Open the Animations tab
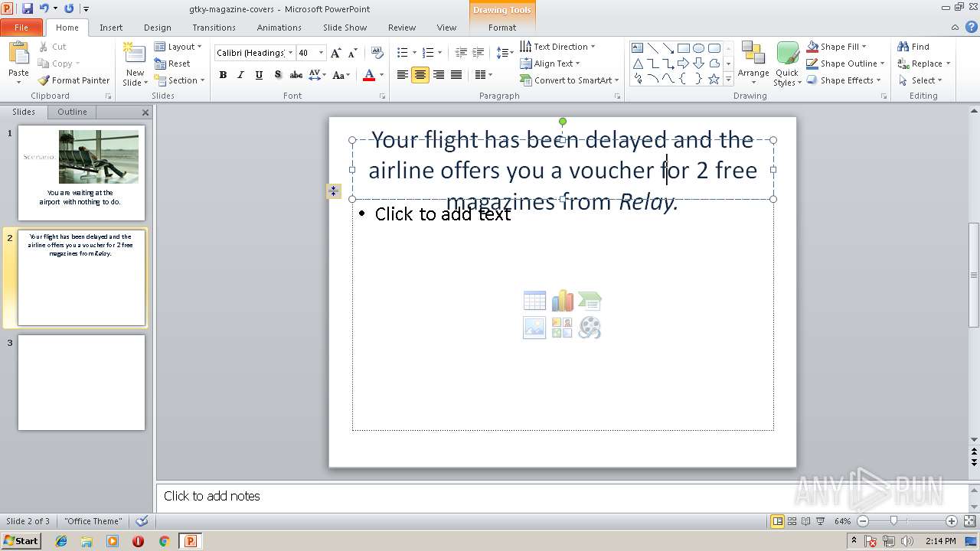The width and height of the screenshot is (980, 551). [279, 28]
